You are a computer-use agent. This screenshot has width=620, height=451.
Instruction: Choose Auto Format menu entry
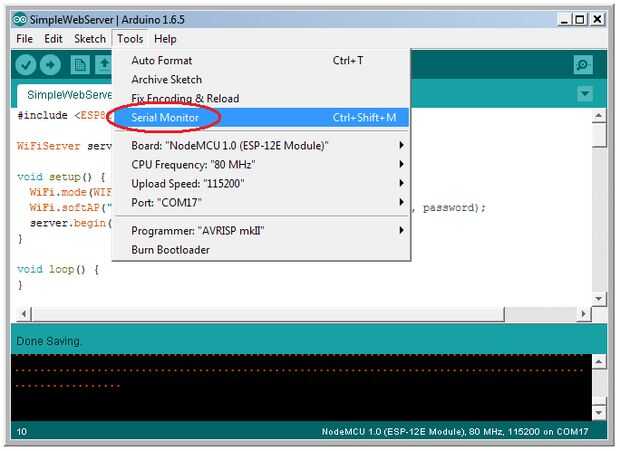pos(261,60)
